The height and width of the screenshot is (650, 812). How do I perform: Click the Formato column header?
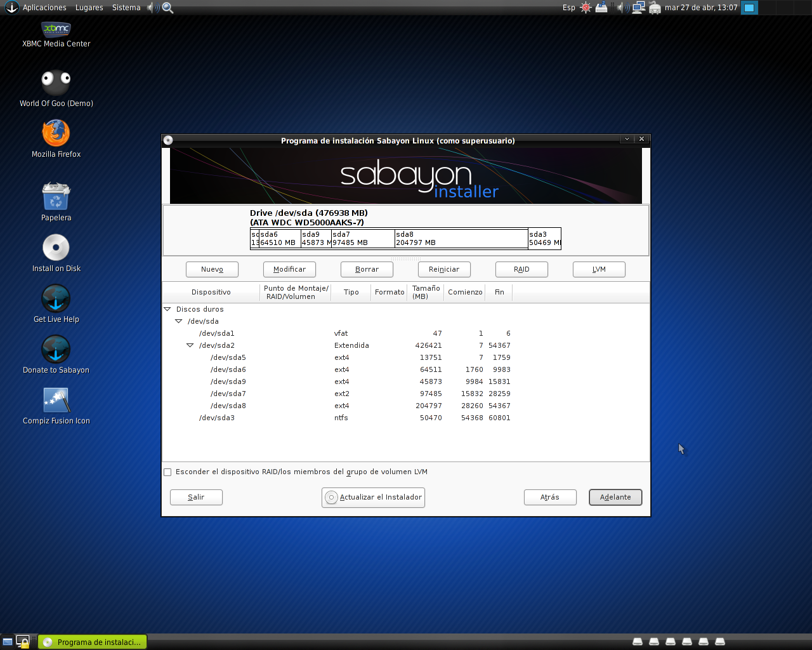pos(390,292)
